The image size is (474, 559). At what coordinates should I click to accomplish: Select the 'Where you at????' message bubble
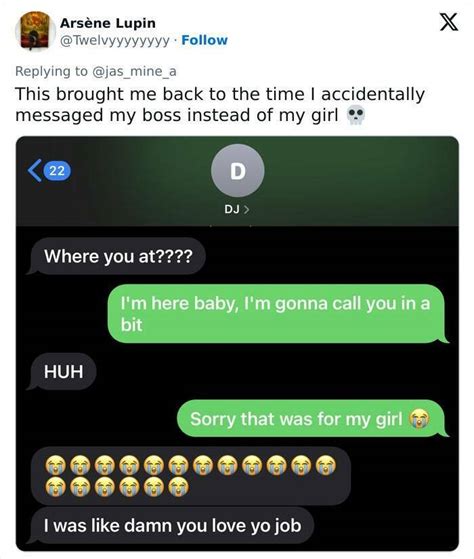click(x=116, y=256)
